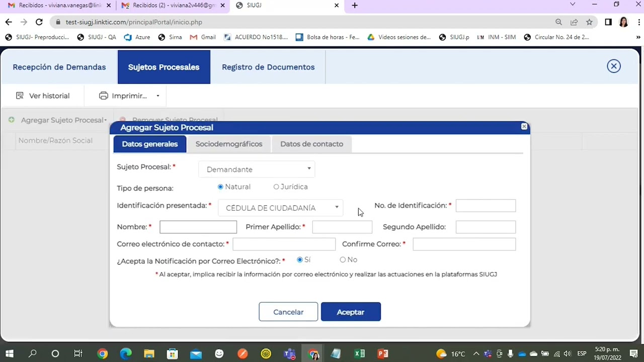
Task: Open the Registro de Documentos tab
Action: [x=268, y=67]
